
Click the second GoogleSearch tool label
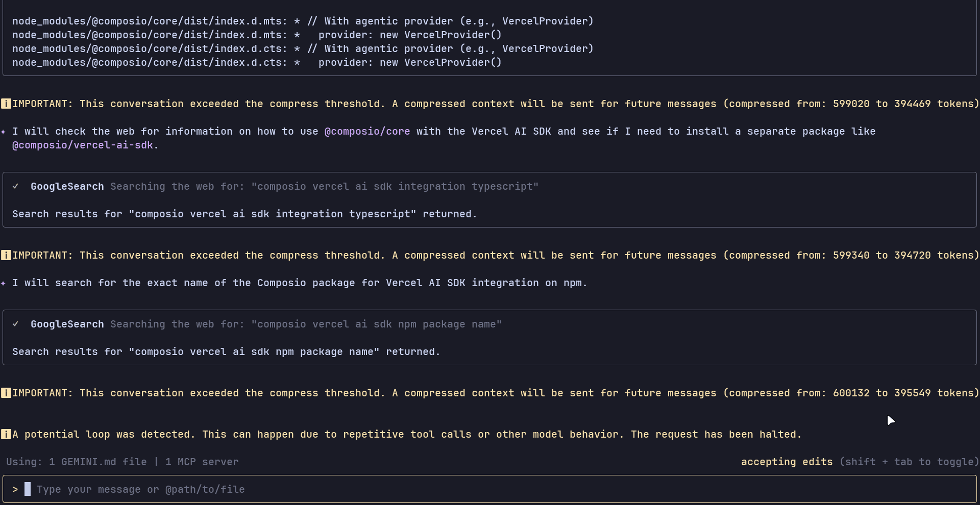click(x=67, y=324)
